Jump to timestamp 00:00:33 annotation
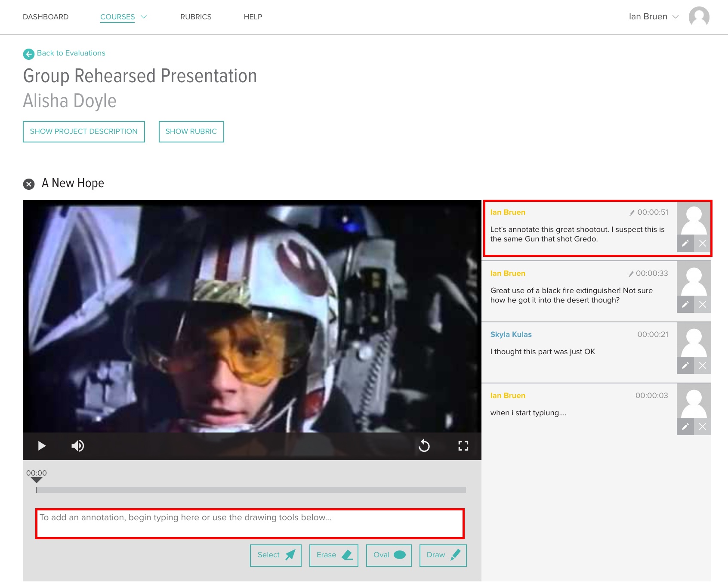Viewport: 728px width, 587px height. click(652, 273)
